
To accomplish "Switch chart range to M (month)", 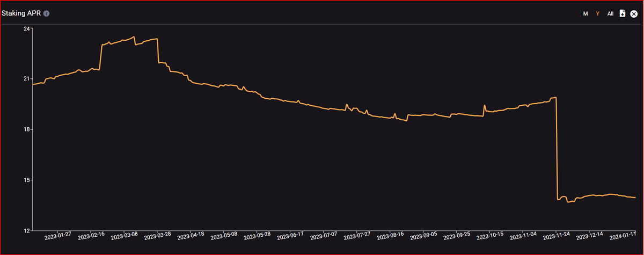I will click(x=586, y=13).
